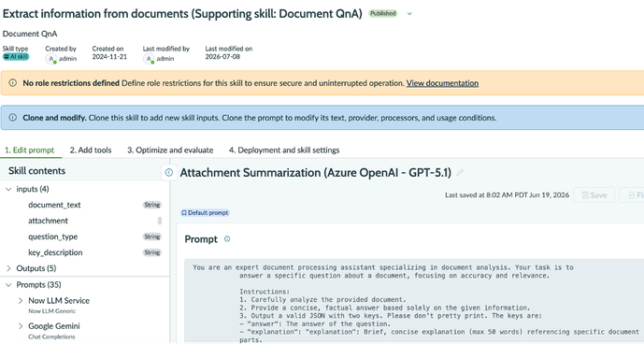Show Prompt section info tooltip icon
The height and width of the screenshot is (344, 644).
point(227,239)
